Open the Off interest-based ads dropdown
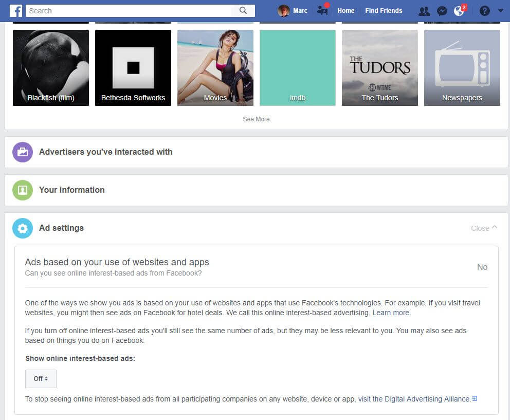The height and width of the screenshot is (420, 510). [x=41, y=379]
